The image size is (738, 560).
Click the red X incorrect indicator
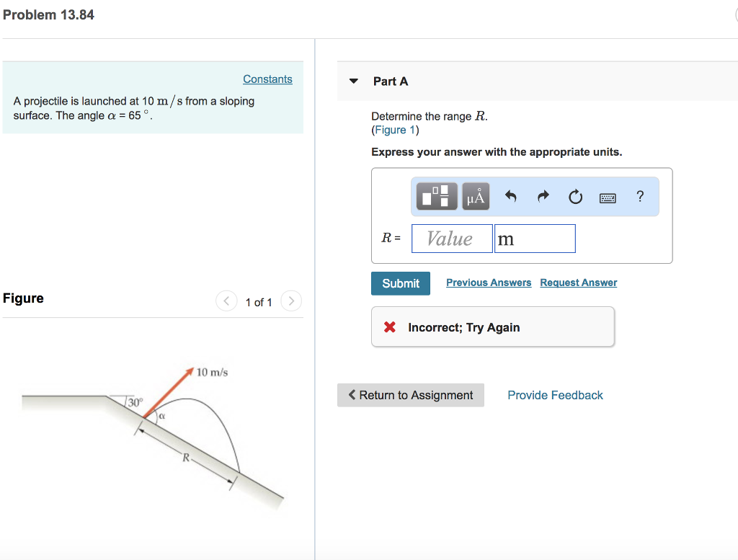388,326
